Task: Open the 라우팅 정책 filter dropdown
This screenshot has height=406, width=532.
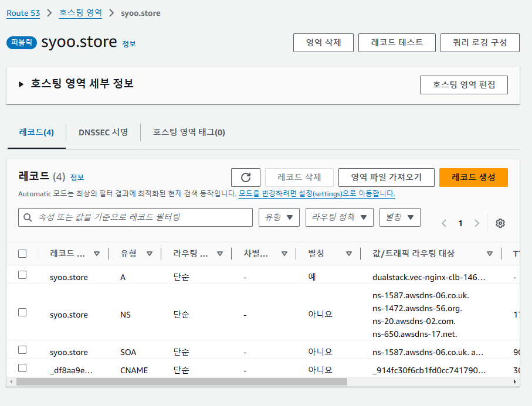Action: 339,217
